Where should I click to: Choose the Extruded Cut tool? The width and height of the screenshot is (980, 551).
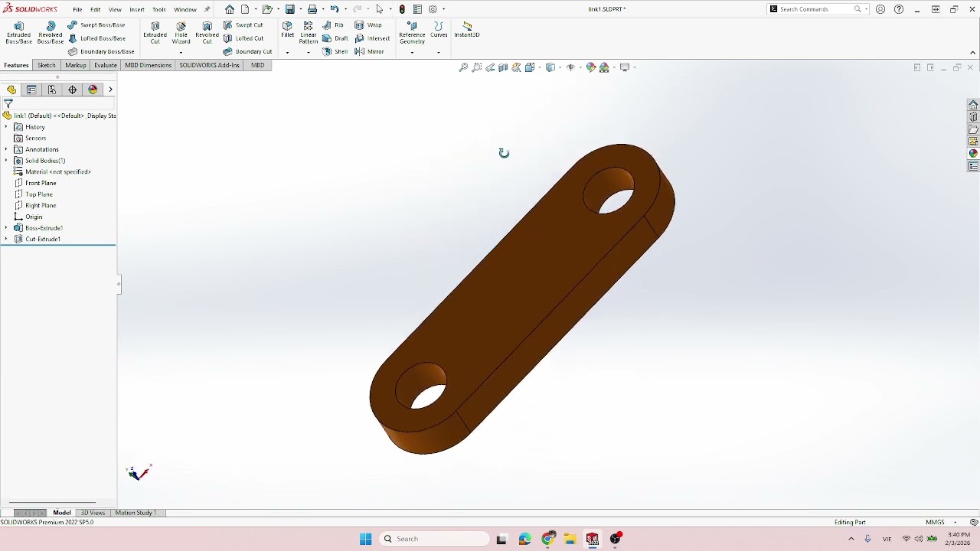(x=155, y=32)
